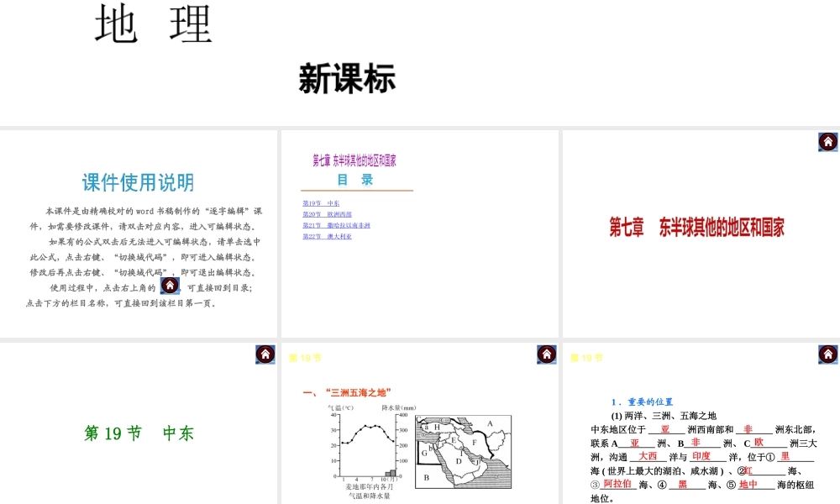
Task: Click home icon on chapter seven title slide
Action: pyautogui.click(x=827, y=142)
